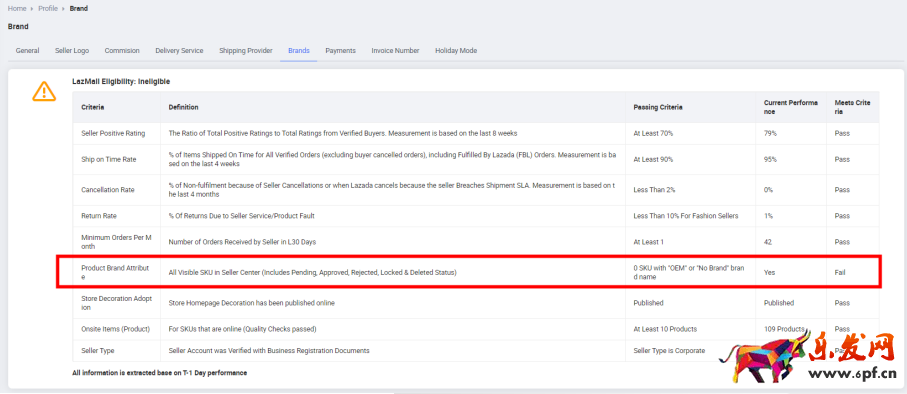The height and width of the screenshot is (394, 907).
Task: Go to Home in the breadcrumb
Action: (x=17, y=9)
